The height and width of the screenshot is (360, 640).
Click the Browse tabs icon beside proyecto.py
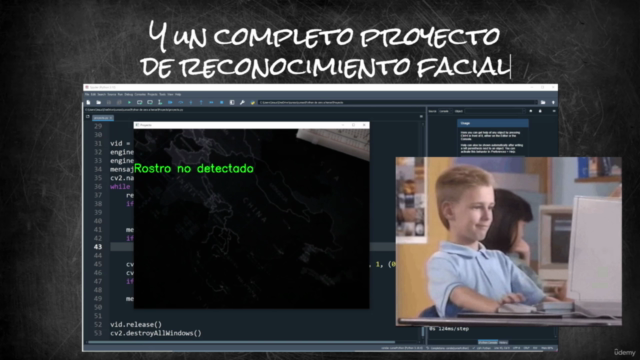pos(88,116)
